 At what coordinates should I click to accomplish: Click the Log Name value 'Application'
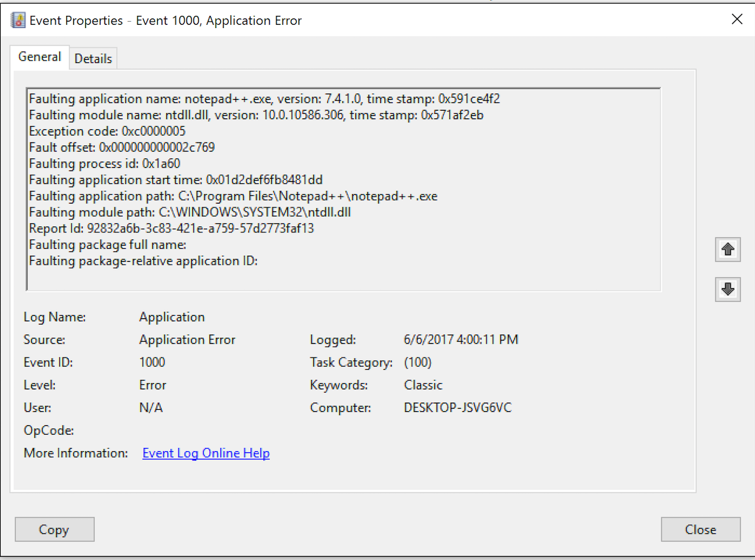coord(172,317)
